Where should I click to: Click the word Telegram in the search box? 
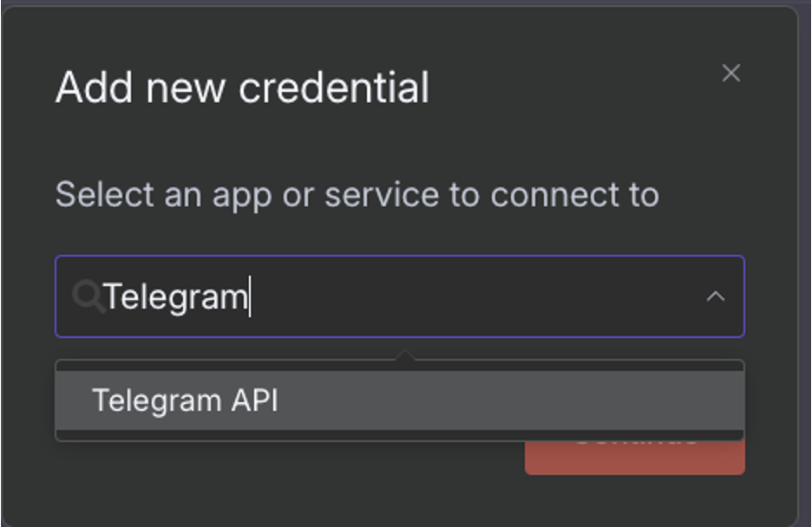(x=176, y=297)
